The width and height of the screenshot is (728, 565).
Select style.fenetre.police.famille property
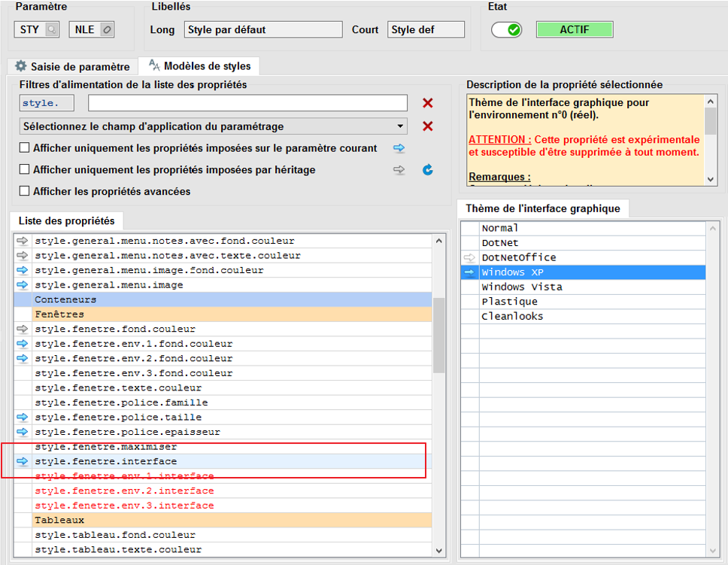pos(232,402)
